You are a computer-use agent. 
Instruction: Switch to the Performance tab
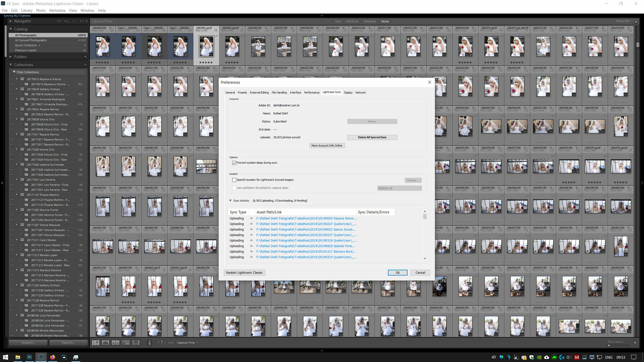(x=312, y=93)
